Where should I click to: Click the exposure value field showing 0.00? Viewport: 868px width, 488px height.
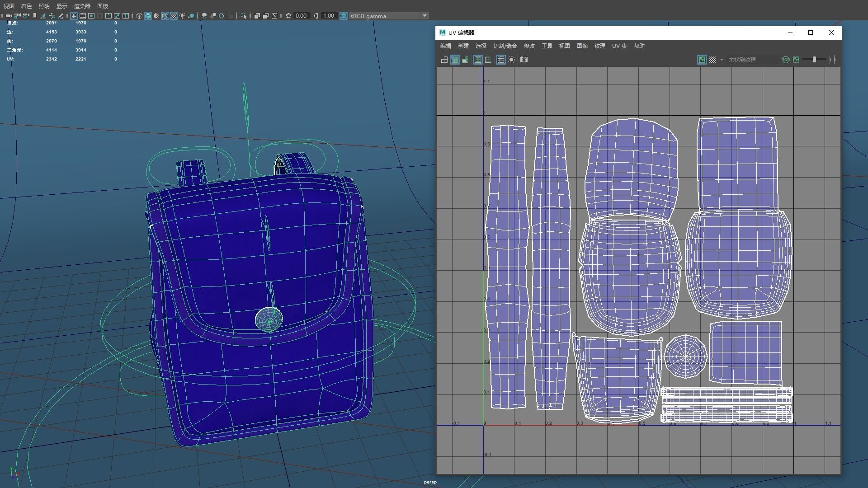tap(301, 16)
